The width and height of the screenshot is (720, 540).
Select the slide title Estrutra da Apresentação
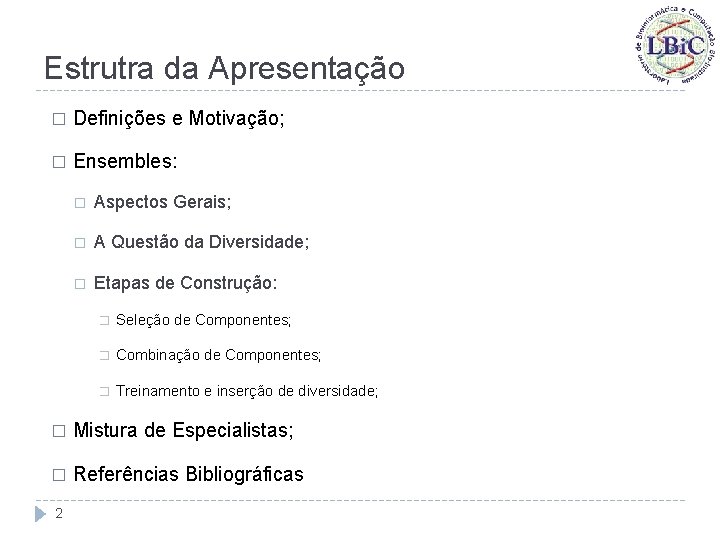point(225,69)
